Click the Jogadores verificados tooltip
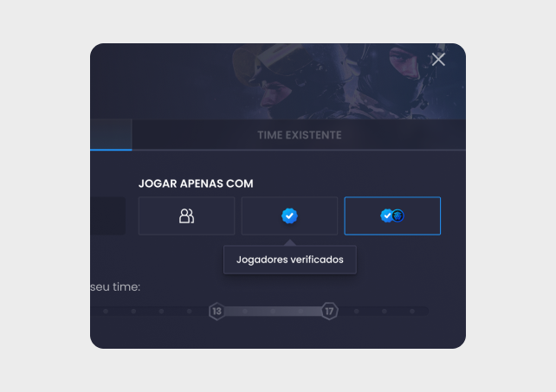Viewport: 556px width, 392px height. coord(290,260)
